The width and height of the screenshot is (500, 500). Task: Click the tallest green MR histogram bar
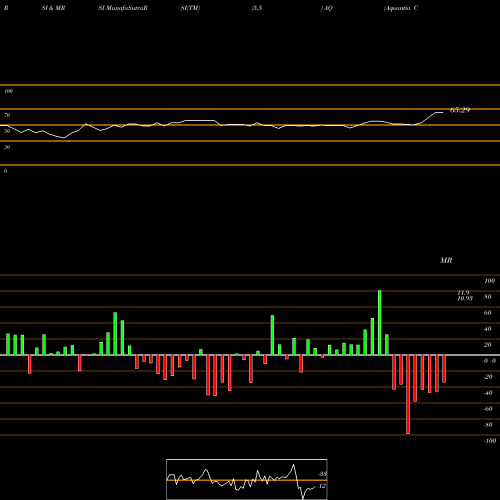380,322
